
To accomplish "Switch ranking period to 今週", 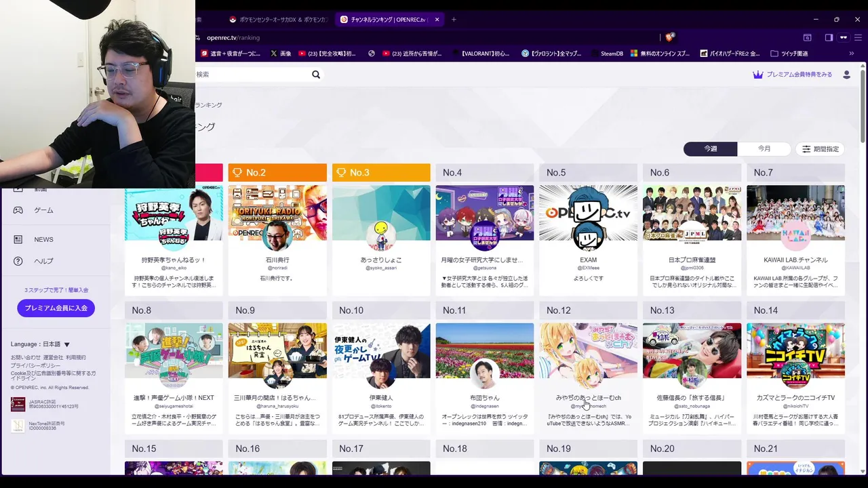I will pos(710,149).
